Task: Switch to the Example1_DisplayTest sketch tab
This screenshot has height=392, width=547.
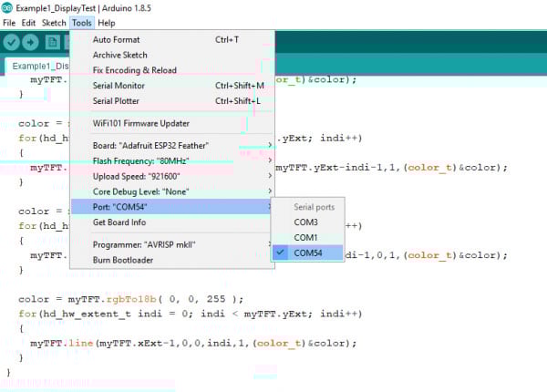Action: click(38, 66)
